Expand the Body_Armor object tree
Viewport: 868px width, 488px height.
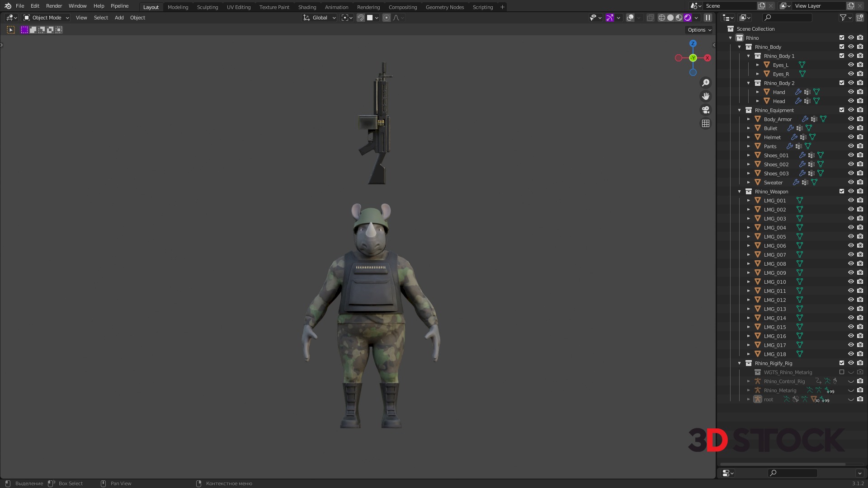coord(749,119)
